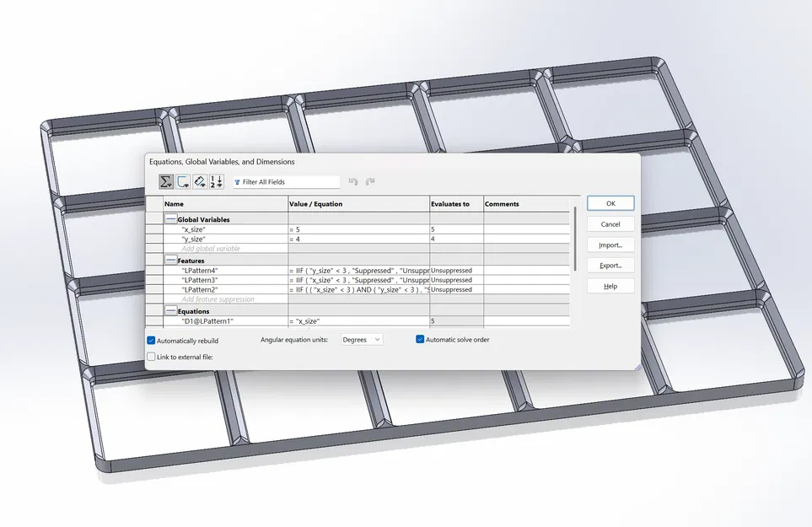Click the Redo arrow icon
812x527 pixels.
pos(370,180)
